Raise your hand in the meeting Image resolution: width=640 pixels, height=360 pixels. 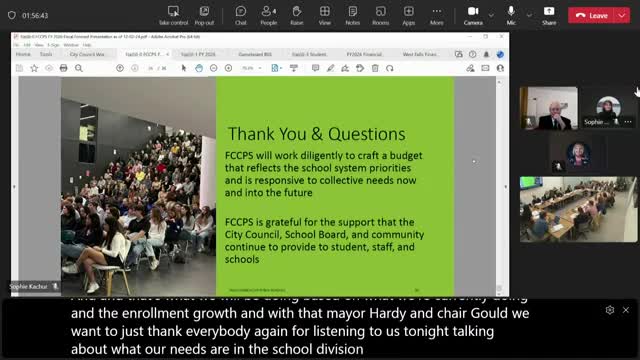coord(297,16)
